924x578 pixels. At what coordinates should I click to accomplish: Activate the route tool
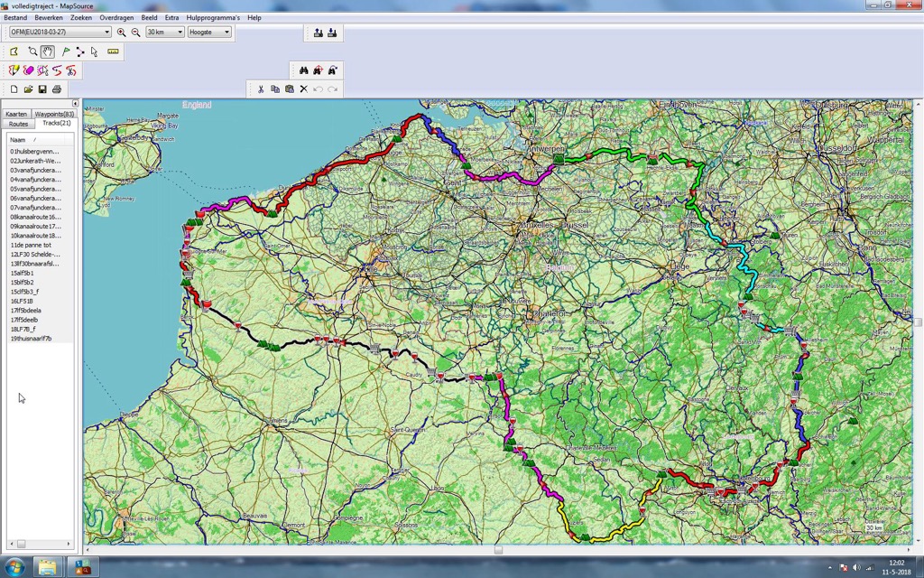pyautogui.click(x=80, y=51)
